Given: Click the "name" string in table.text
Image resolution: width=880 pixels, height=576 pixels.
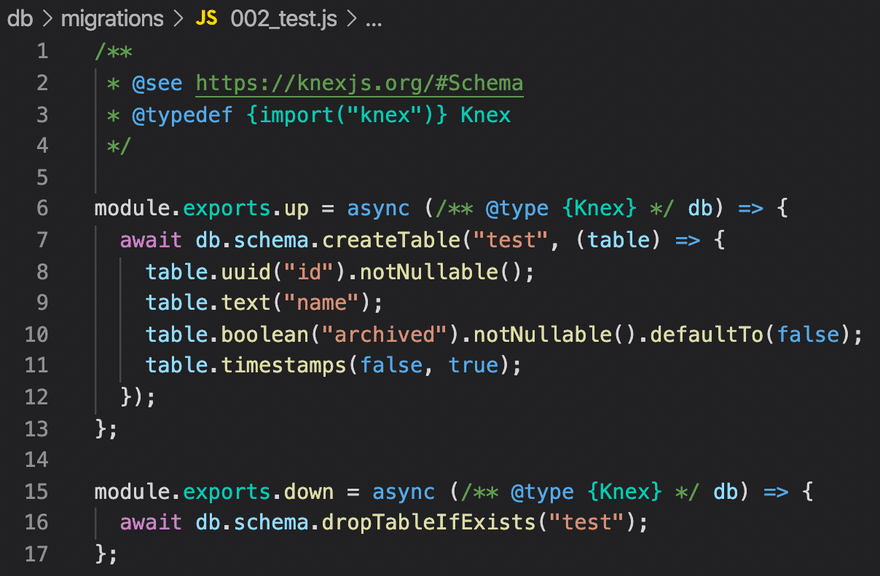Looking at the screenshot, I should click(x=321, y=302).
